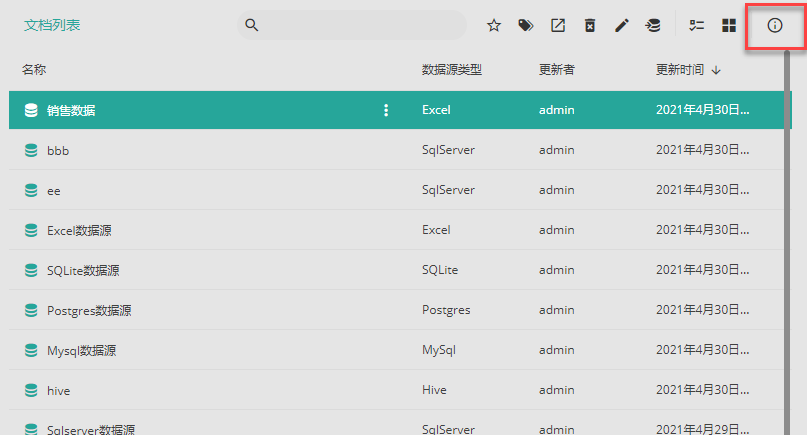Click the database icon of Mysql数据源 row
The width and height of the screenshot is (807, 435).
(31, 350)
